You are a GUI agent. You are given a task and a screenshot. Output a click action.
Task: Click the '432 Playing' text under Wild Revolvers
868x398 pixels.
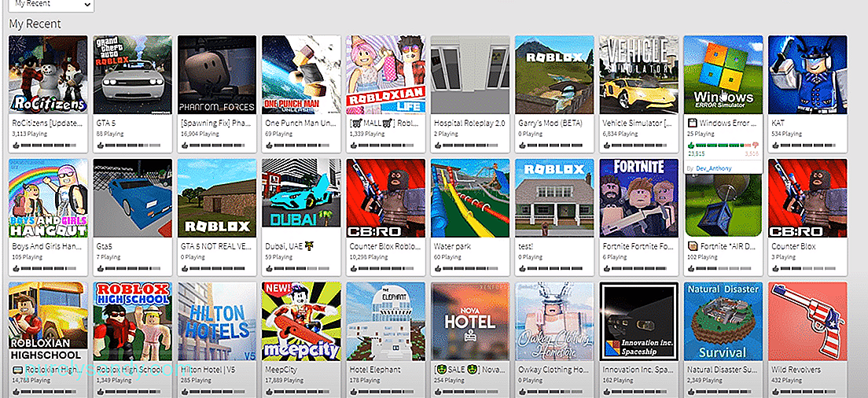click(x=786, y=380)
